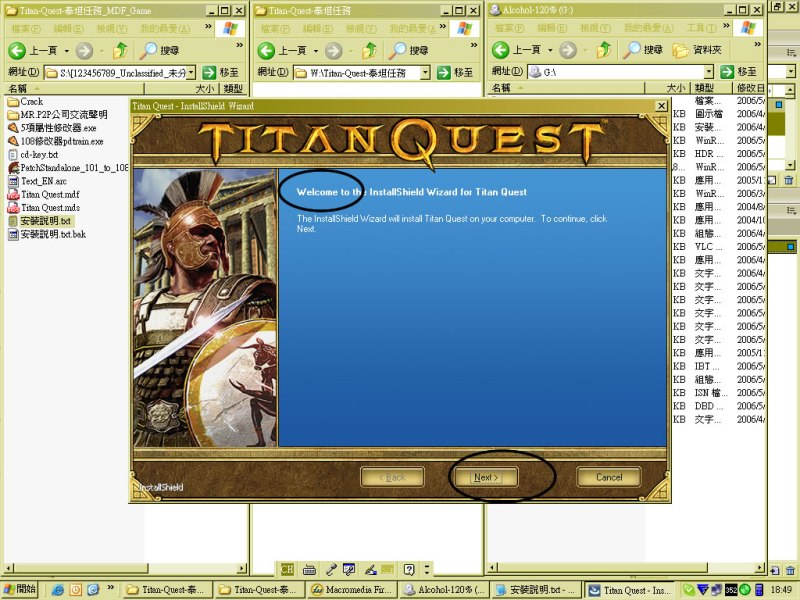Open 我的最愛(A) menu in the Alcohol-120% window
Viewport: 800px width, 600px height.
click(648, 28)
